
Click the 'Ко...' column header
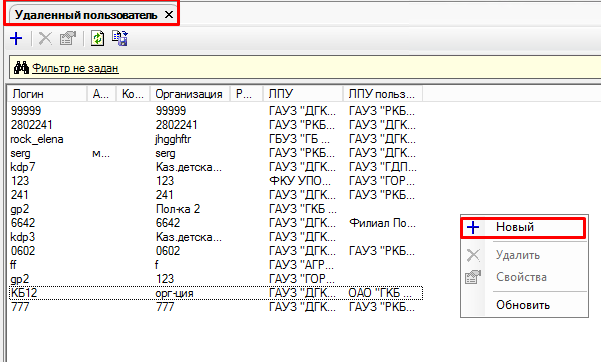coord(133,94)
